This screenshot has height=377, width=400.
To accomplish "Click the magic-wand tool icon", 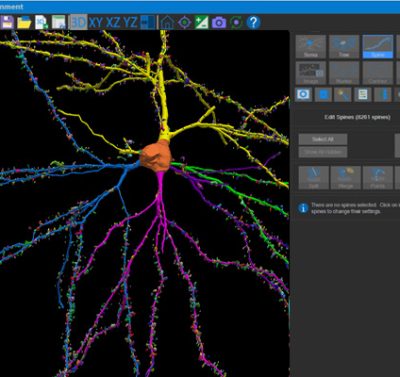I will (x=343, y=95).
